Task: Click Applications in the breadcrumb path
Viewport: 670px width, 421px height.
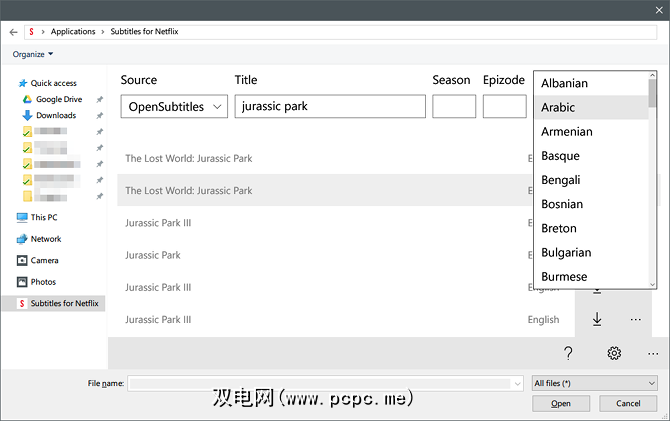Action: 73,32
